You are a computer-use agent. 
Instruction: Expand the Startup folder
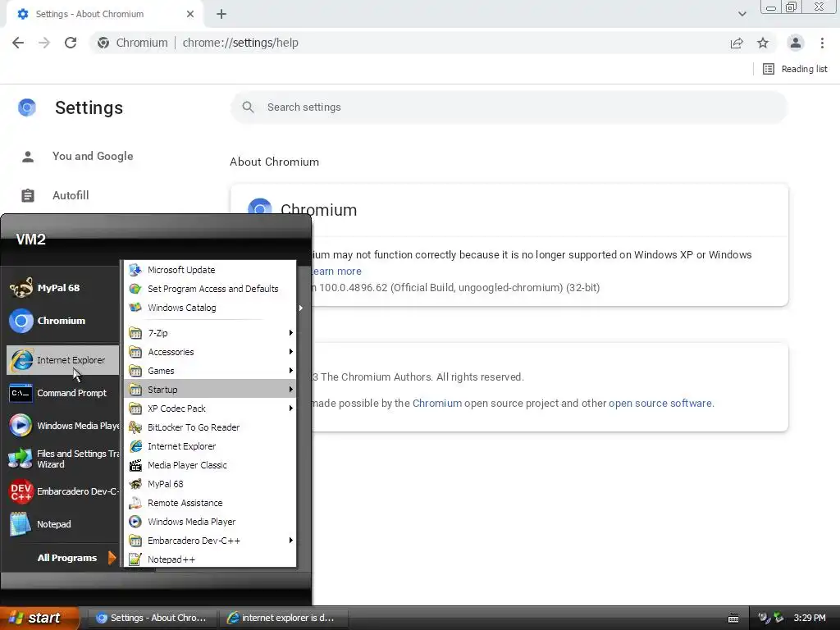click(x=210, y=390)
